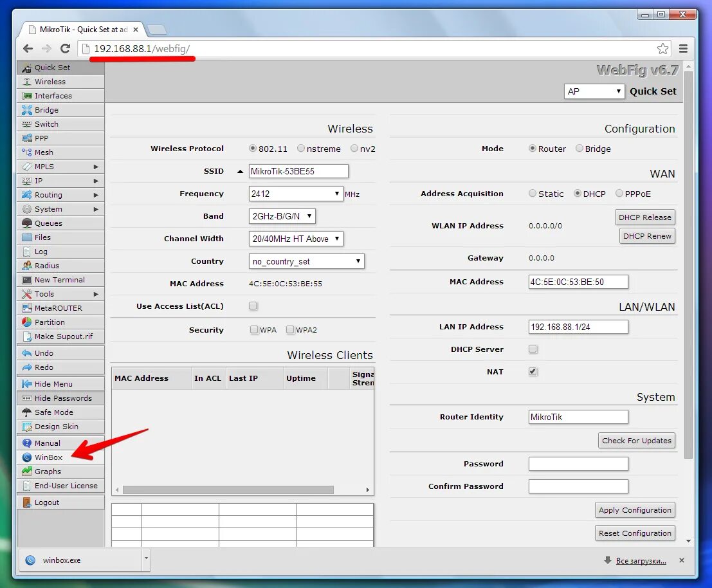Click the Radius icon in sidebar
Screen dimensions: 712x588
coord(27,265)
